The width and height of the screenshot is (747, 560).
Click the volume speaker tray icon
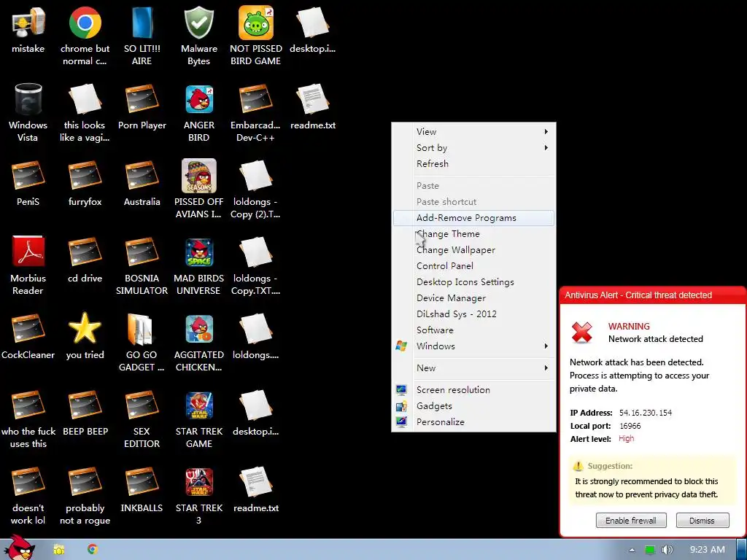tap(667, 550)
